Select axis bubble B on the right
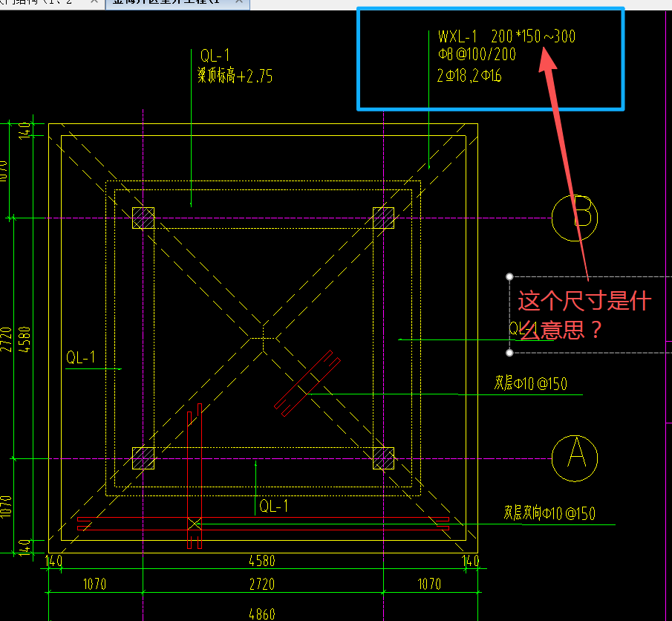The height and width of the screenshot is (621, 672). [x=574, y=218]
